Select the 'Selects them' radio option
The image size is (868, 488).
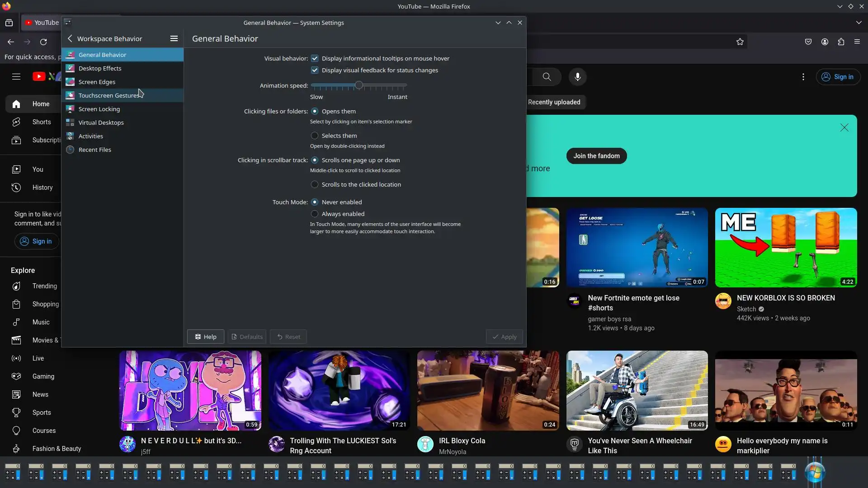coord(315,136)
